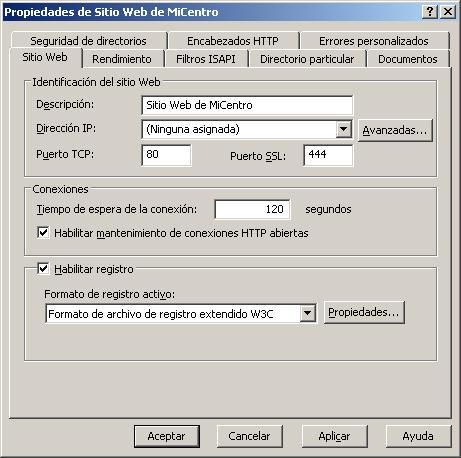
Task: Close the properties dialog with X
Action: (448, 12)
